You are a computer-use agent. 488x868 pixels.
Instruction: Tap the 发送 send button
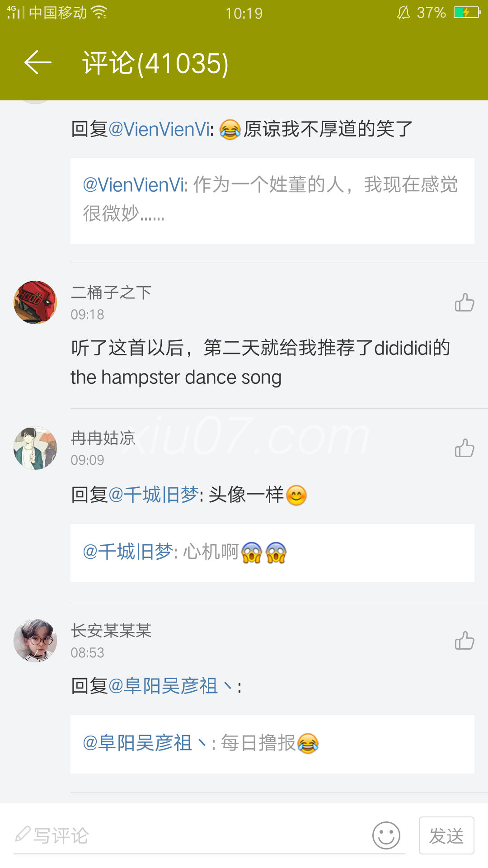(x=446, y=835)
